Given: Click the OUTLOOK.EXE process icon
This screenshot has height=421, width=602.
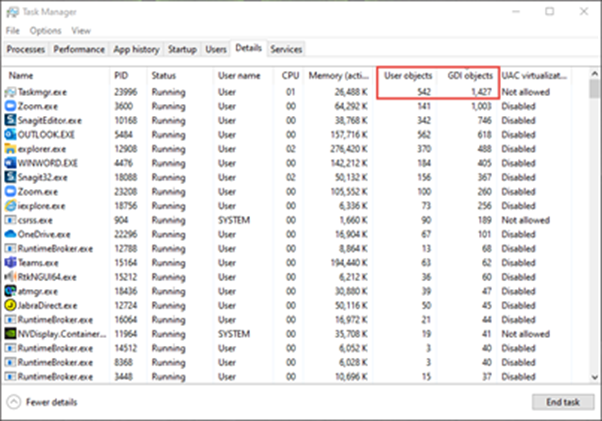Looking at the screenshot, I should (12, 132).
